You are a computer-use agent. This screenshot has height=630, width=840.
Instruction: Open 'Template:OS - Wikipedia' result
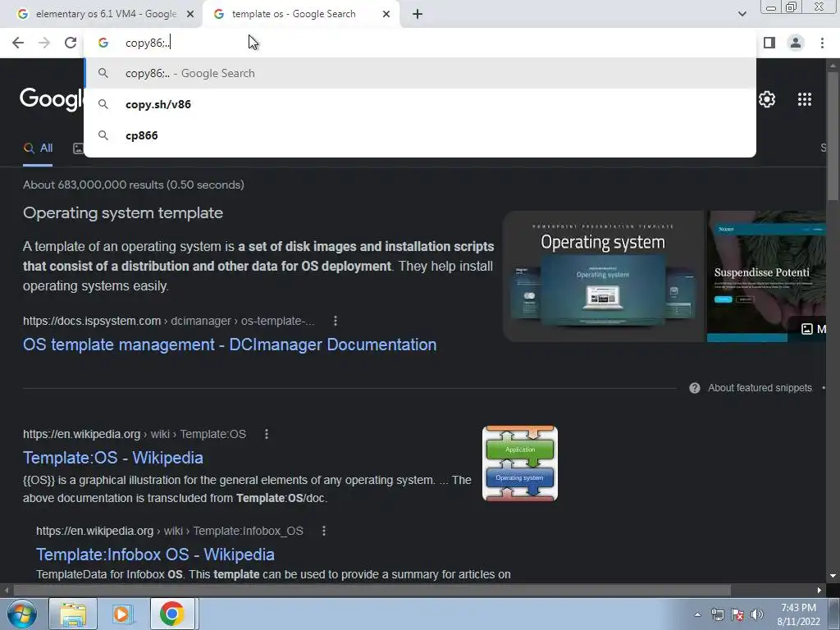(113, 458)
